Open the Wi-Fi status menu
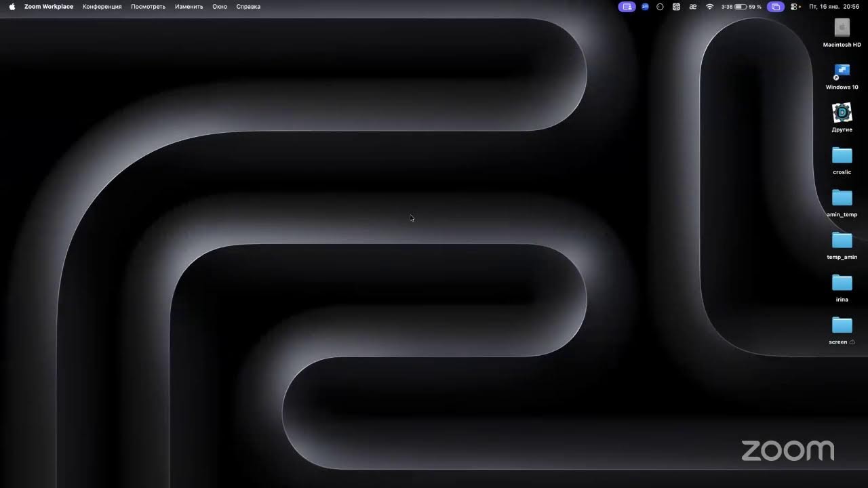The width and height of the screenshot is (868, 488). 710,7
